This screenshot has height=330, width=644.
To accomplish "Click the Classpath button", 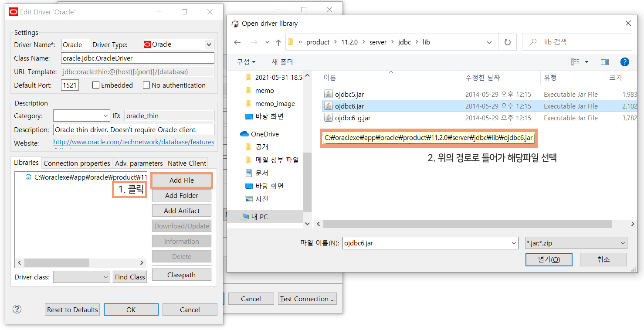I will 182,275.
